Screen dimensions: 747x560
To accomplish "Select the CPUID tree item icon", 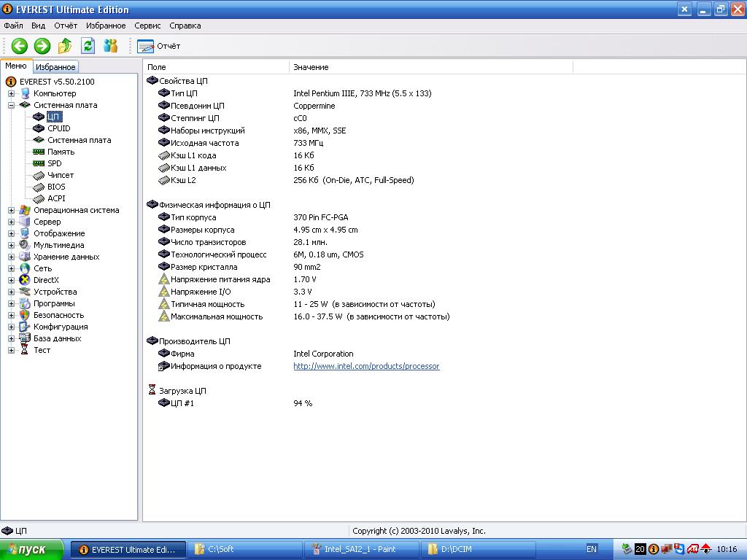I will (39, 128).
